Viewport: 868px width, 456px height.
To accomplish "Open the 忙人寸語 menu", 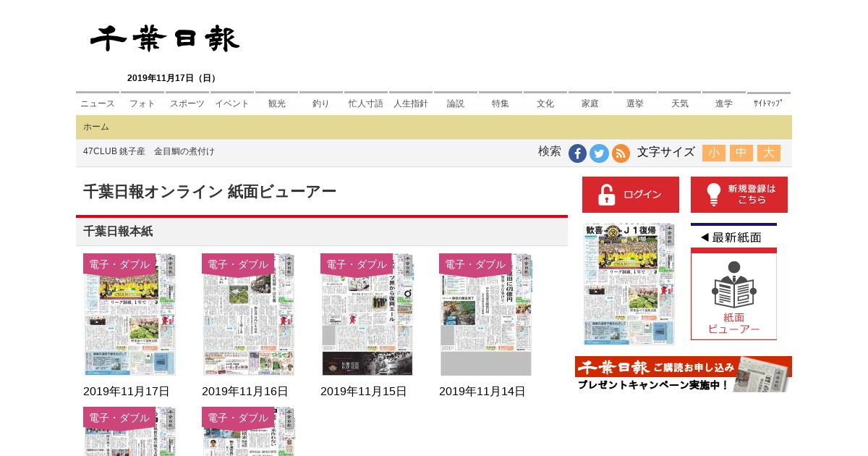I will pyautogui.click(x=366, y=103).
